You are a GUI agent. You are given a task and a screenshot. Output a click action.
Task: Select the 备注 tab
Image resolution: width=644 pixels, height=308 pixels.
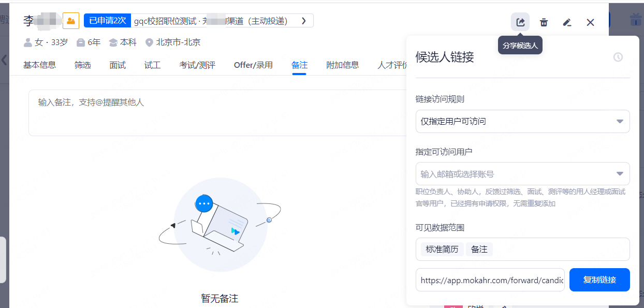pyautogui.click(x=299, y=65)
